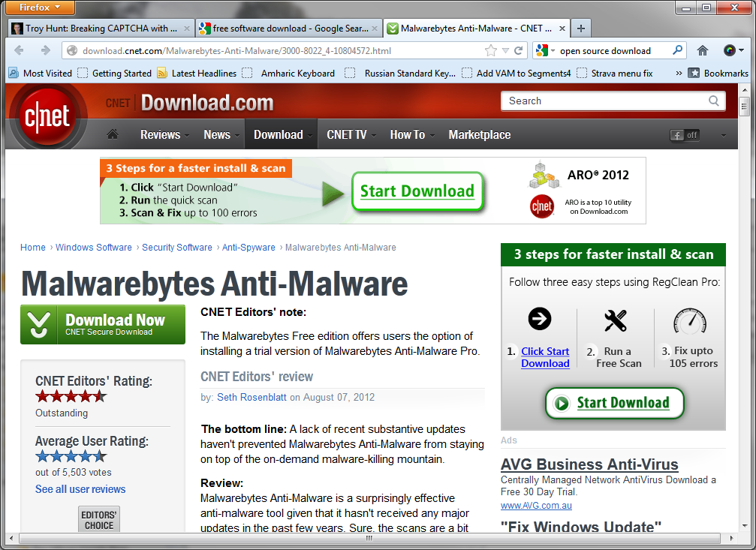
Task: Click the gauge Fix upto 105 errors icon
Action: click(690, 321)
